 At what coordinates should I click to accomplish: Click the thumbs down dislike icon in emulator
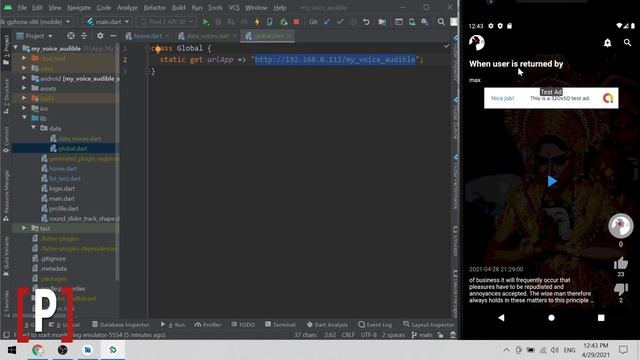point(621,289)
